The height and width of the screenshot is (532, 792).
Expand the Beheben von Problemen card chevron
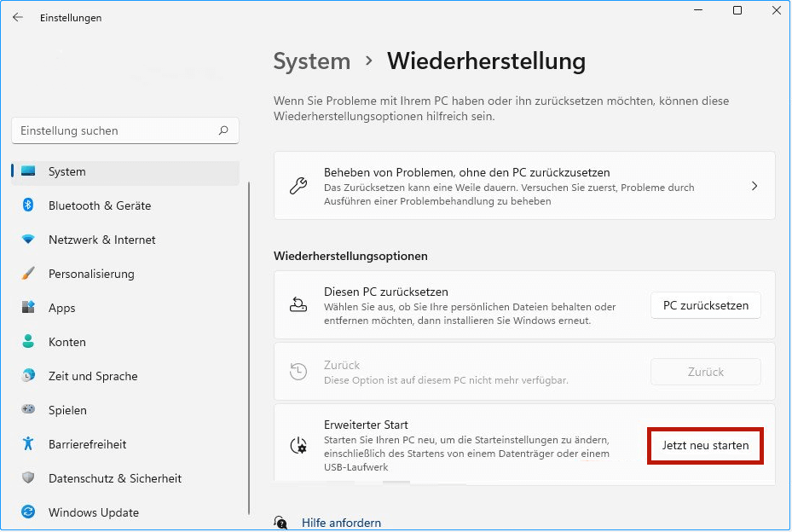(754, 185)
